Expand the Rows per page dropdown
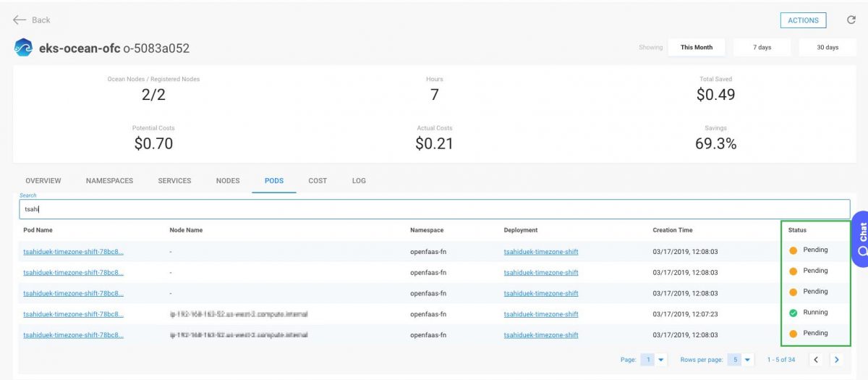868x380 pixels. (x=740, y=360)
